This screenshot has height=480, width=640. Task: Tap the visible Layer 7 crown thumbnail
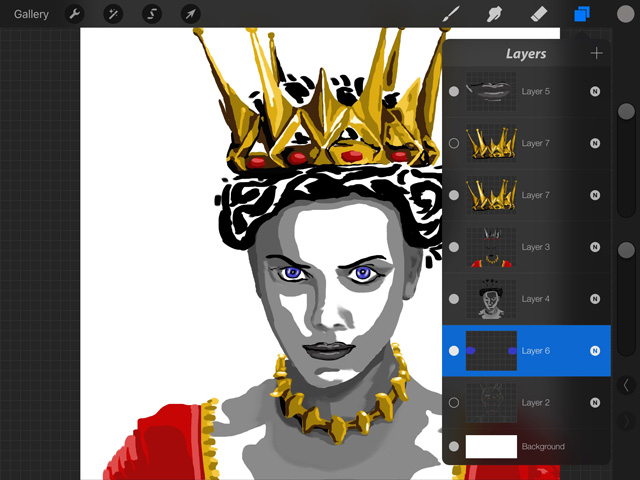pos(491,195)
